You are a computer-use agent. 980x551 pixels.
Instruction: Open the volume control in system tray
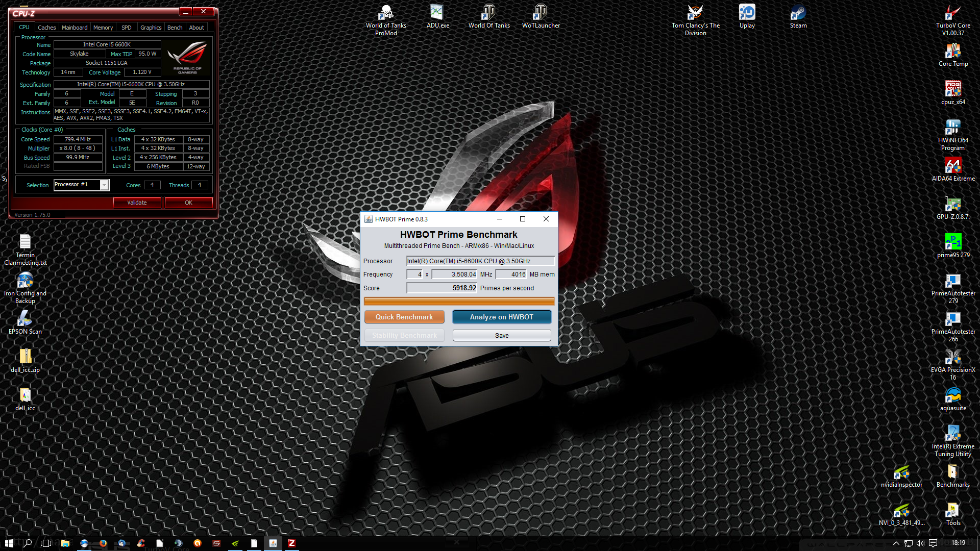coord(920,543)
